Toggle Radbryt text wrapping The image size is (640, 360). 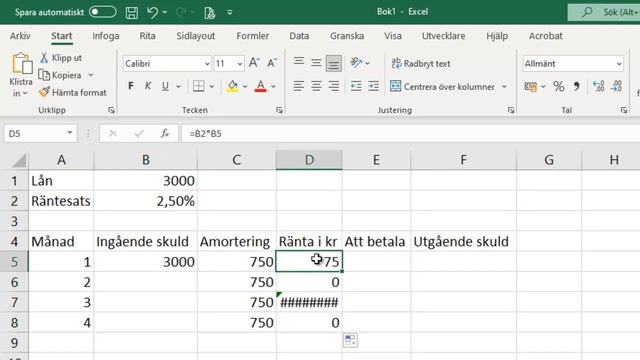[x=420, y=63]
